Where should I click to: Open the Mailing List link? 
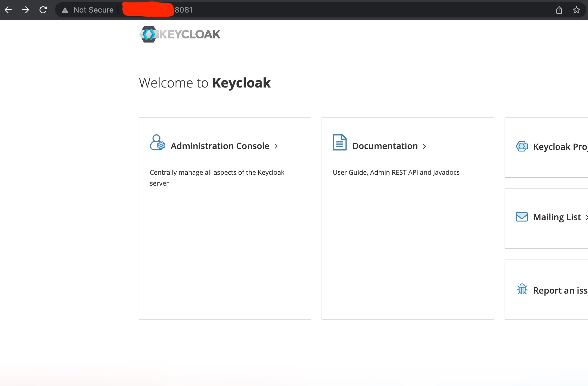tap(557, 217)
